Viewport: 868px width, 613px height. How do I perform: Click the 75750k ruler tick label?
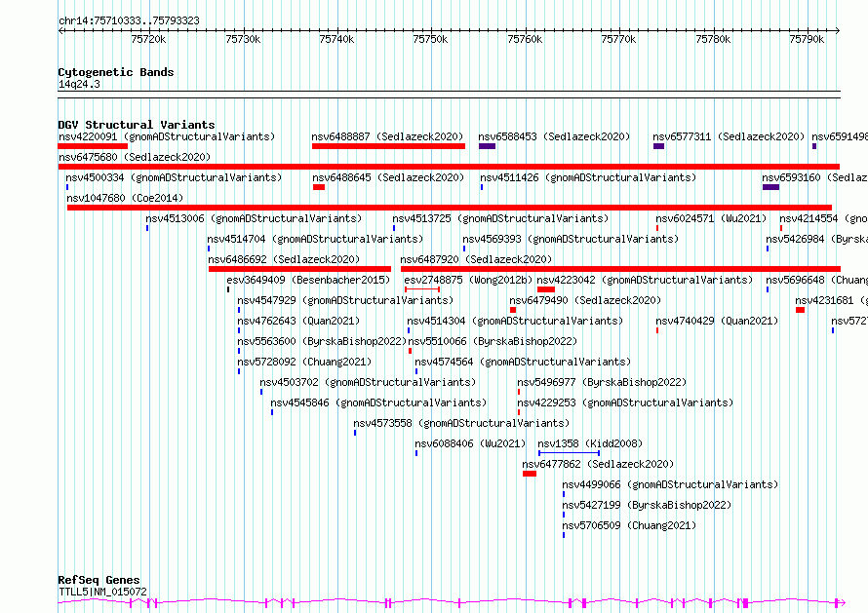[x=430, y=40]
